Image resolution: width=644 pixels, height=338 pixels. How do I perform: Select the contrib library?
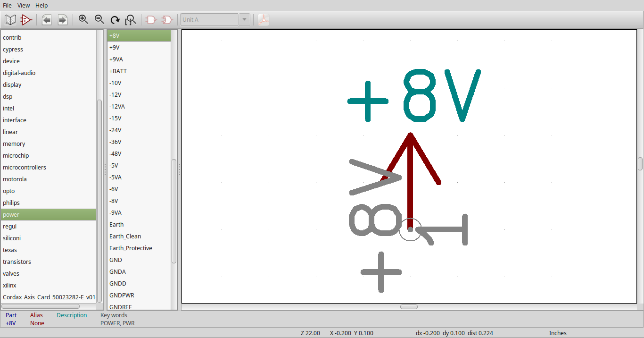(49, 37)
